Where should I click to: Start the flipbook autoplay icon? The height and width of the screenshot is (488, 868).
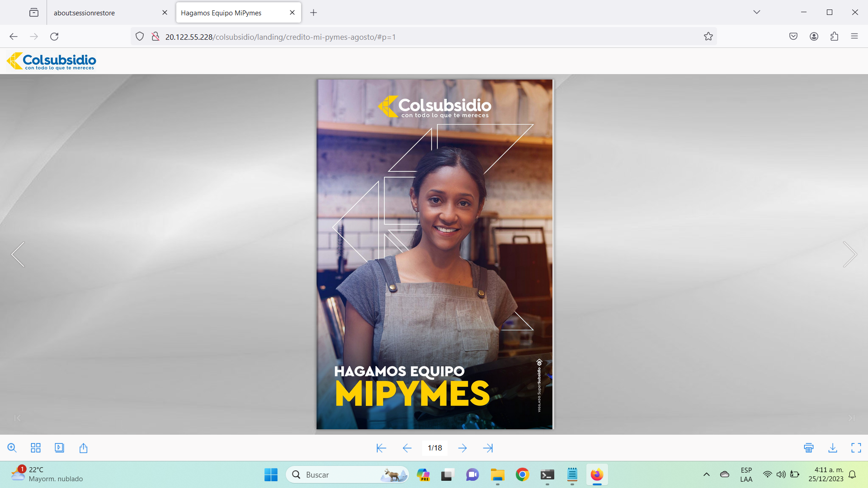click(x=59, y=448)
